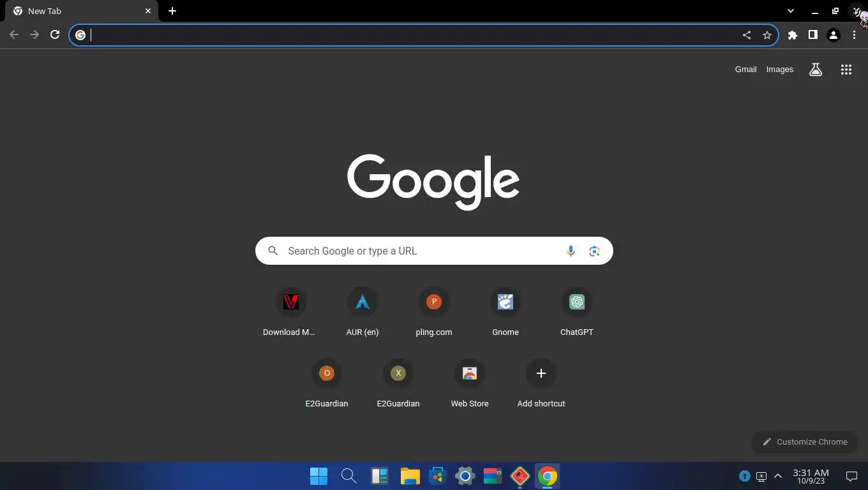Open Search Labs flask icon
The height and width of the screenshot is (490, 868).
click(x=816, y=70)
